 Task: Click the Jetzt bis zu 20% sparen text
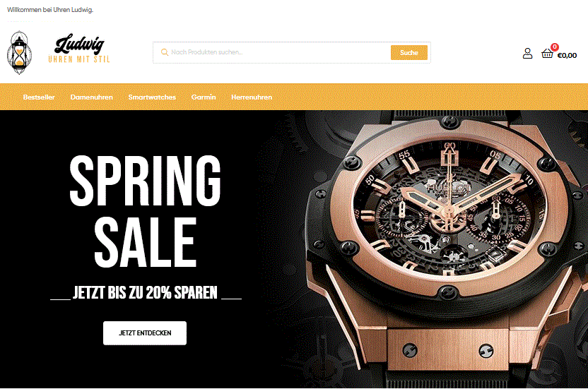click(x=145, y=293)
